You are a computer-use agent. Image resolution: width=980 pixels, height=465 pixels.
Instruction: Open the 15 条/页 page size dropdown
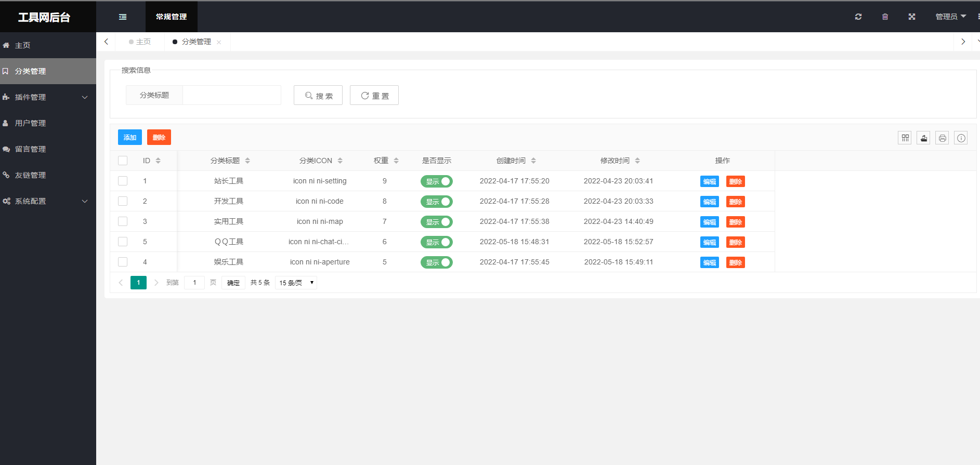coord(296,283)
